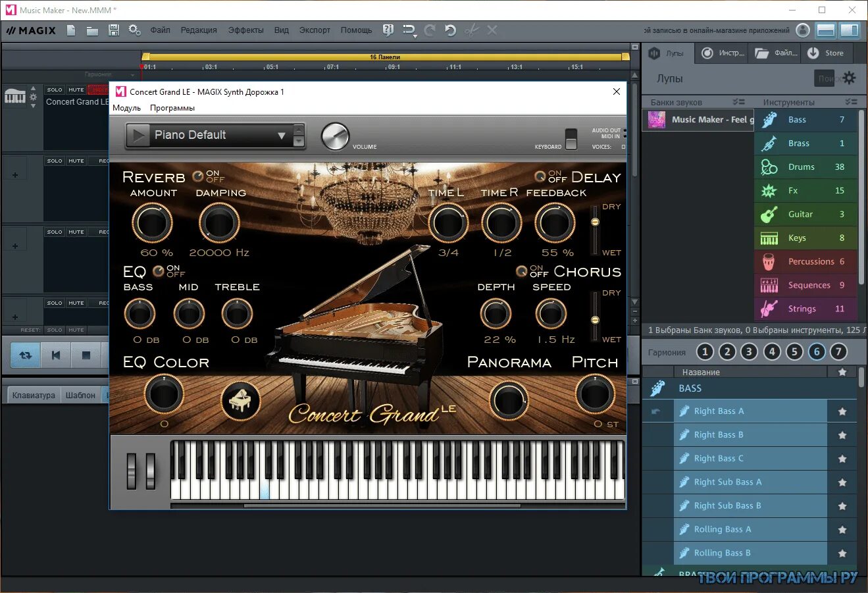Open the Piano Default preset dropdown

281,136
